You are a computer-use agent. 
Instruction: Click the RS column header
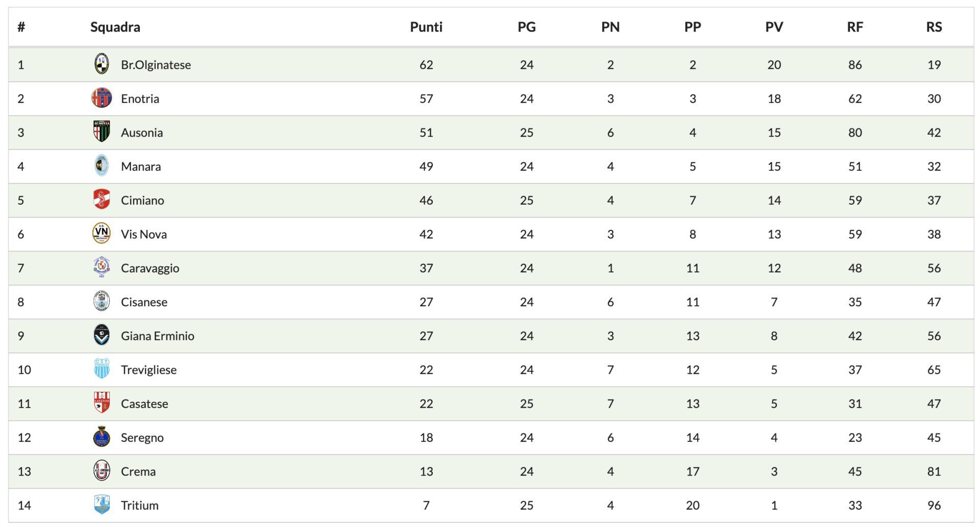(x=934, y=27)
